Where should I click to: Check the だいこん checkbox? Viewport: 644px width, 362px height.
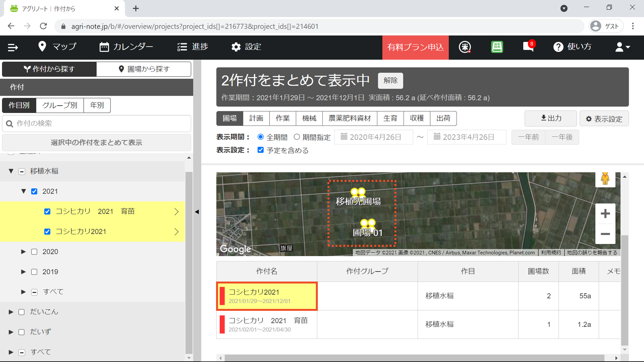point(22,312)
